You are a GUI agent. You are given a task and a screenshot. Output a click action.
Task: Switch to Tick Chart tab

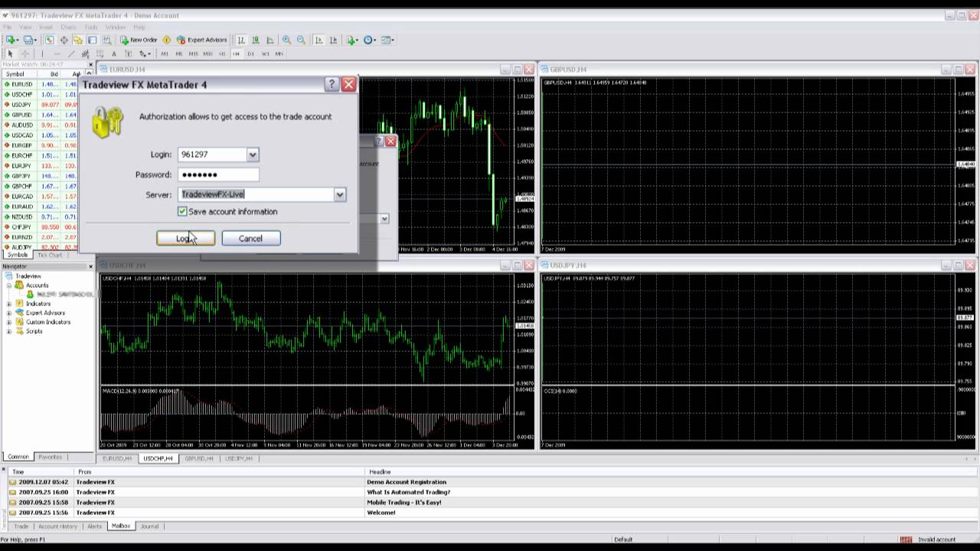pos(50,255)
